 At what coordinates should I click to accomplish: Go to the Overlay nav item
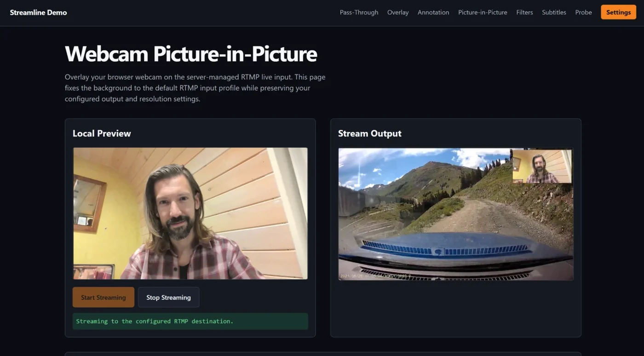398,12
